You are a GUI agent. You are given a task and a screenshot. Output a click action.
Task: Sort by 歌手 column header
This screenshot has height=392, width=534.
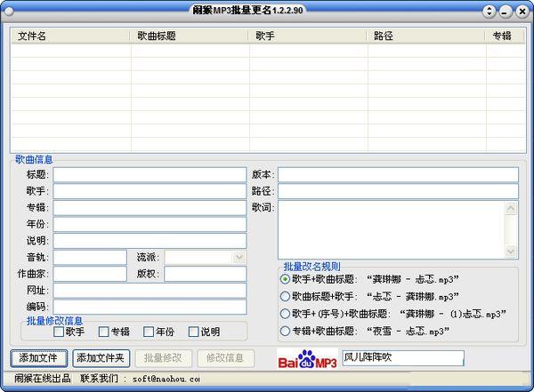[x=307, y=36]
